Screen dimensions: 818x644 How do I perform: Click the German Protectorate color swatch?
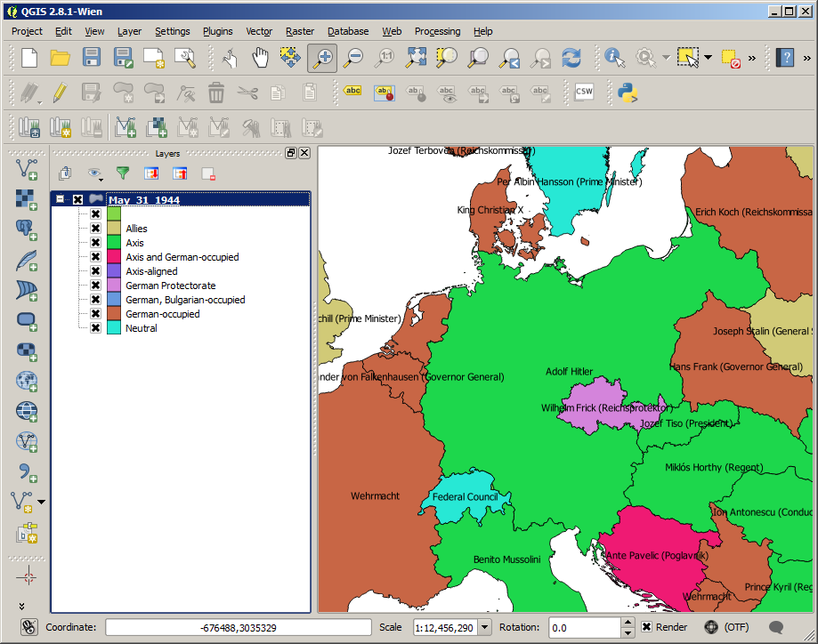coord(113,286)
